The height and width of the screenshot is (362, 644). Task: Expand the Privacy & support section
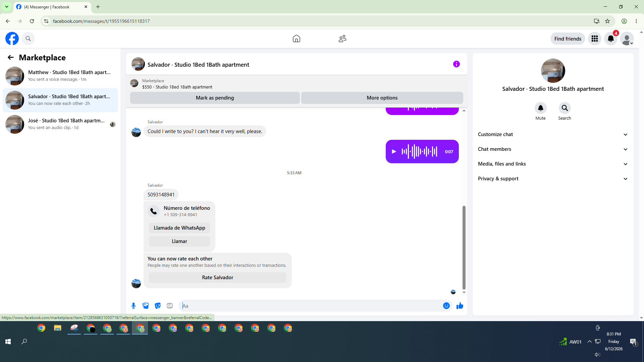point(553,179)
